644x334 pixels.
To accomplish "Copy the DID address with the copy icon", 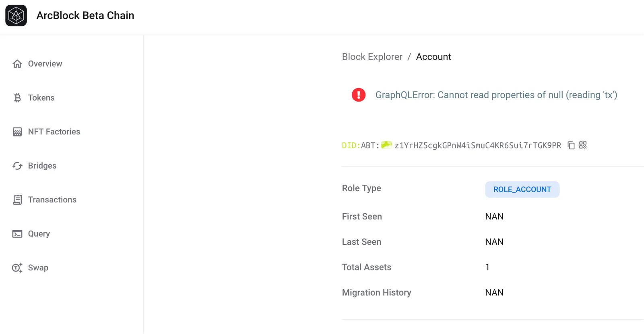I will 571,145.
